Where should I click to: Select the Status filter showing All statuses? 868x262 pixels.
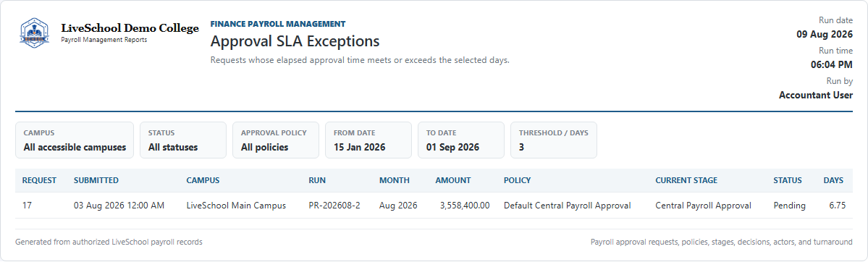click(183, 140)
